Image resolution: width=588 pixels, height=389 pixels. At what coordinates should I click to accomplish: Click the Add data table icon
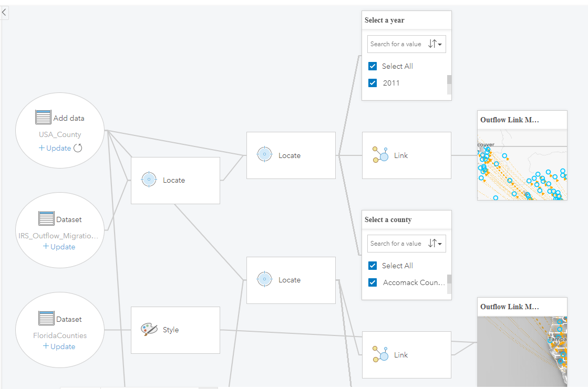tap(44, 118)
